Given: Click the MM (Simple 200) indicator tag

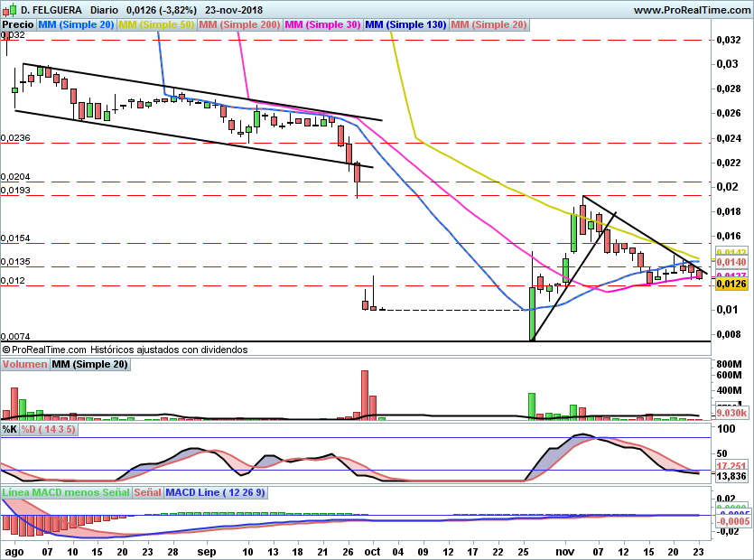Looking at the screenshot, I should (238, 25).
